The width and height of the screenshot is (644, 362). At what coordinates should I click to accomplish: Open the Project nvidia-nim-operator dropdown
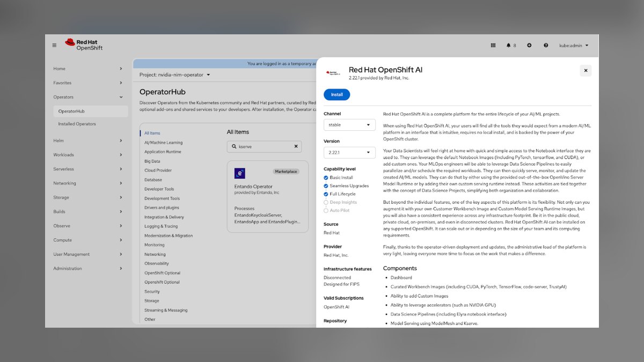point(175,75)
